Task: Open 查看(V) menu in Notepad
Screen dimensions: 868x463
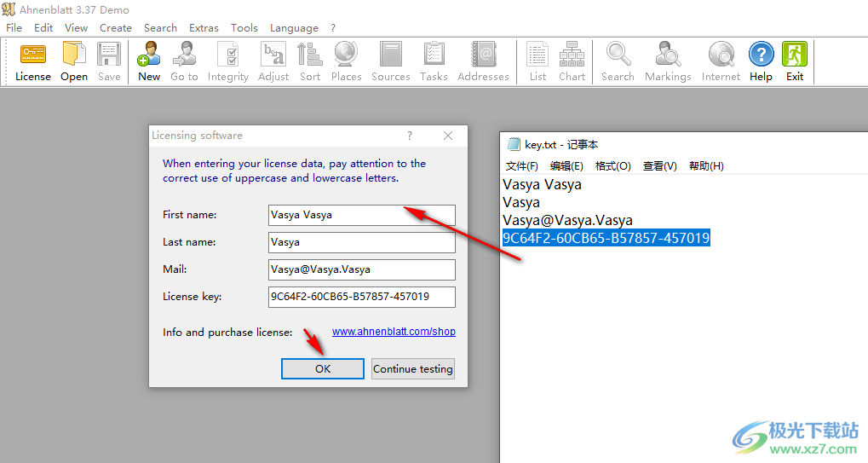Action: pos(660,165)
